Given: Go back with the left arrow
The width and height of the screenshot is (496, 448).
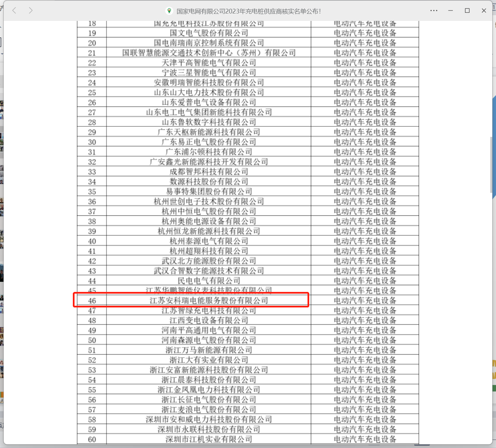Looking at the screenshot, I should tap(14, 10).
